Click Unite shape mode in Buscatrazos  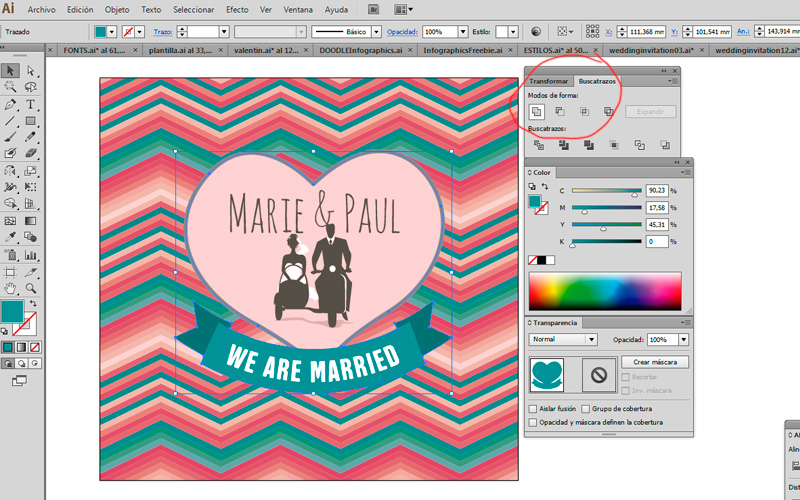pos(536,112)
